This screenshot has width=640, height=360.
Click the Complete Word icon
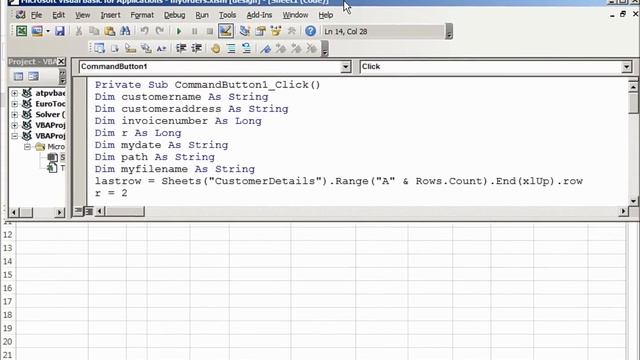(161, 49)
